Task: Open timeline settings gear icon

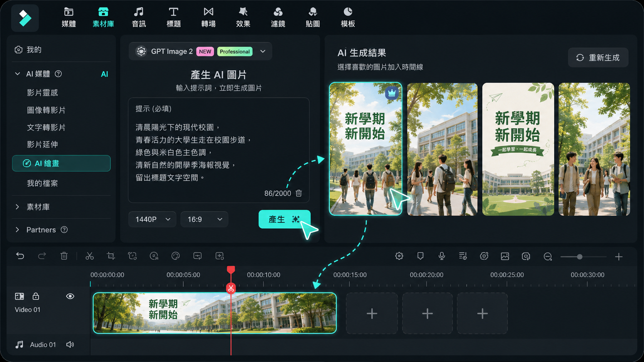Action: click(x=399, y=256)
